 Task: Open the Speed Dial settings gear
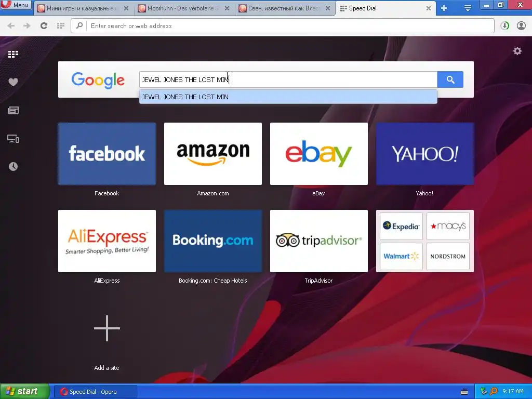(517, 51)
